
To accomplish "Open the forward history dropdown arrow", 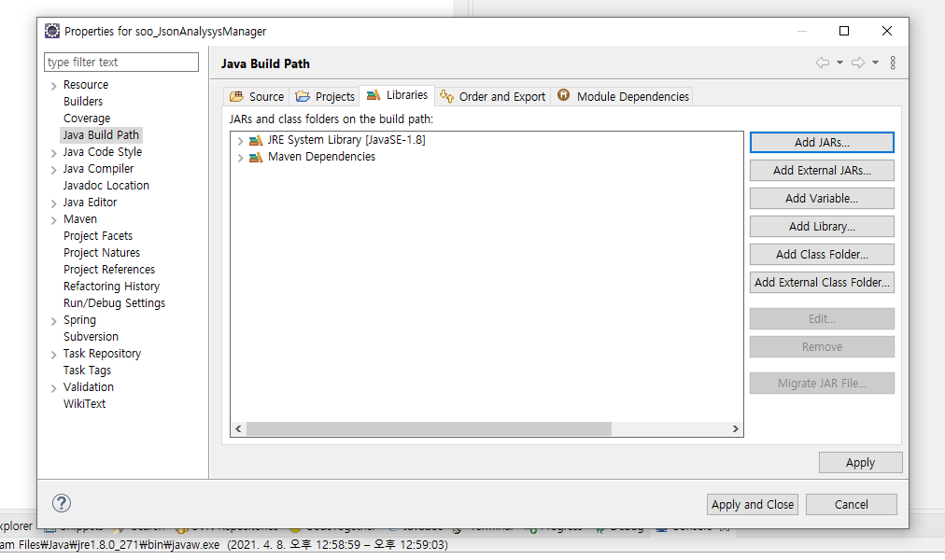I will (x=875, y=63).
